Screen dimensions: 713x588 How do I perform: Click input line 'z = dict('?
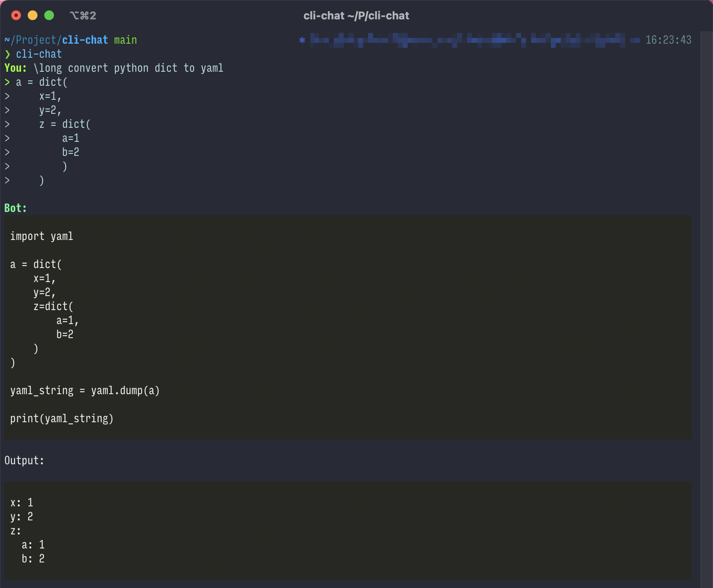pyautogui.click(x=65, y=124)
